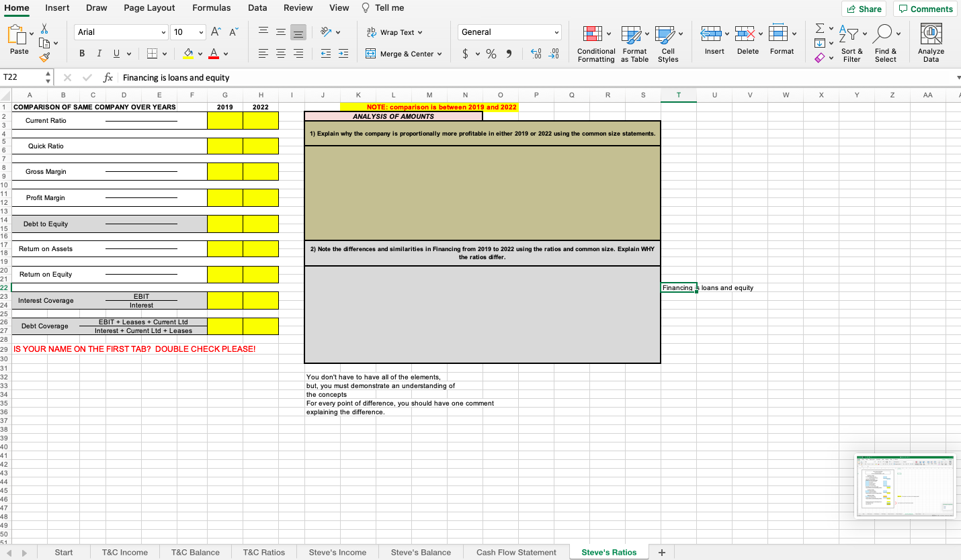Toggle italic formatting

coord(98,53)
